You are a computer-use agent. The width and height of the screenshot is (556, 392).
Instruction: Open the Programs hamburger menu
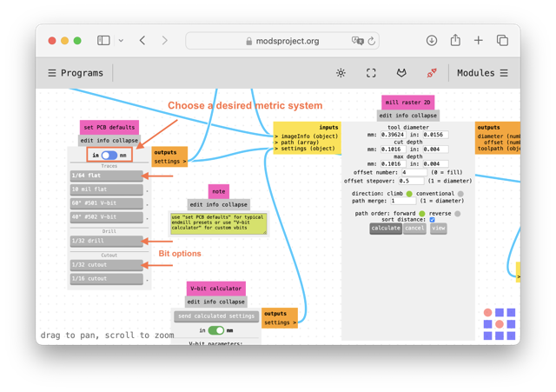point(52,73)
